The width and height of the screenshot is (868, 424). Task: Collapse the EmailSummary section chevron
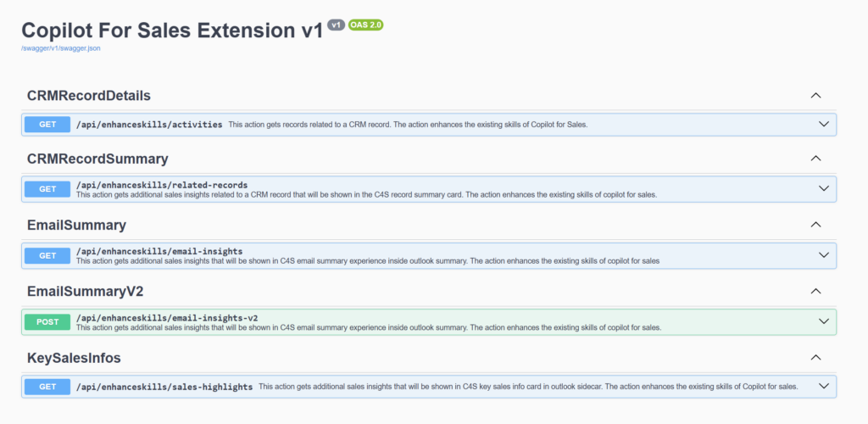[815, 225]
